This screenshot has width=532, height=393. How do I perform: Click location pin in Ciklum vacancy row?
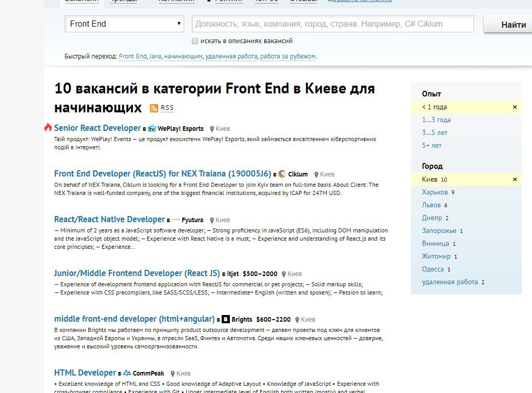pyautogui.click(x=316, y=175)
